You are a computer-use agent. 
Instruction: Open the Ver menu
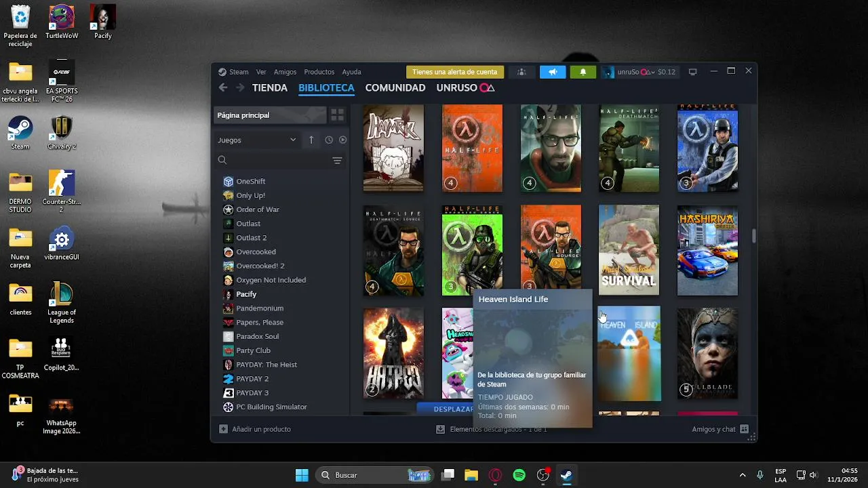click(x=261, y=72)
